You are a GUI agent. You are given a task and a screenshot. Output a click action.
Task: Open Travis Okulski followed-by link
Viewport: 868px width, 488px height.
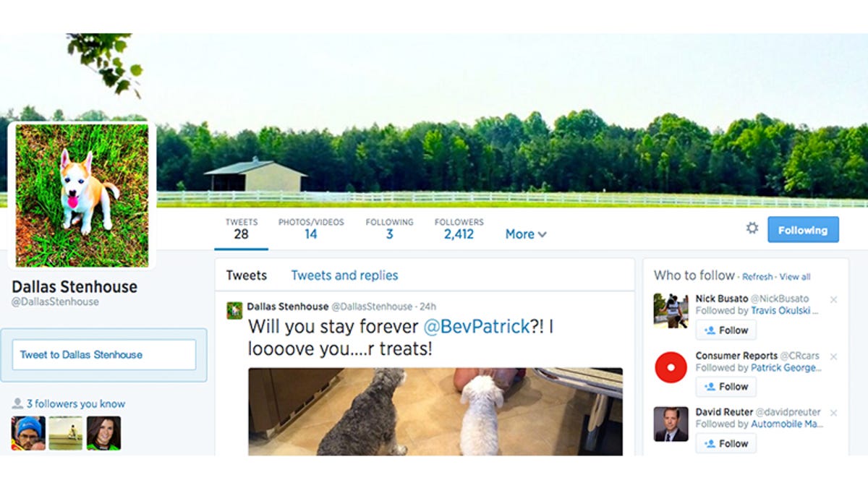pos(785,311)
